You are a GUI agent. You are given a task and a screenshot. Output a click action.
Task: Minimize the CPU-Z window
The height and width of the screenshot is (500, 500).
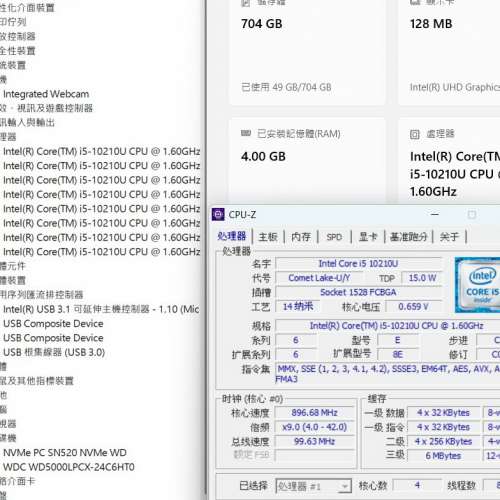click(435, 214)
